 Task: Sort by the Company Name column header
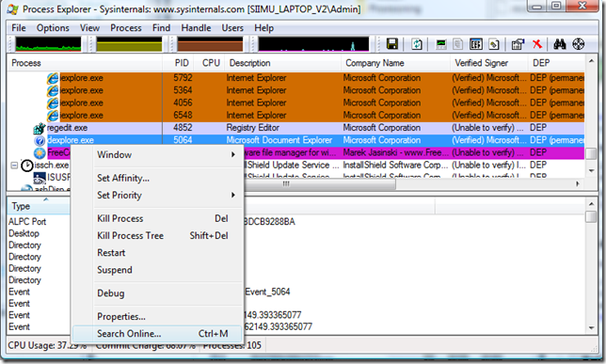click(x=396, y=63)
